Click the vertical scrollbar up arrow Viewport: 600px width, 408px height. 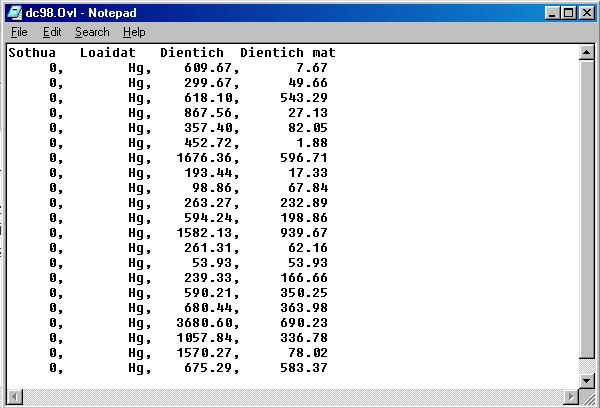tap(588, 53)
